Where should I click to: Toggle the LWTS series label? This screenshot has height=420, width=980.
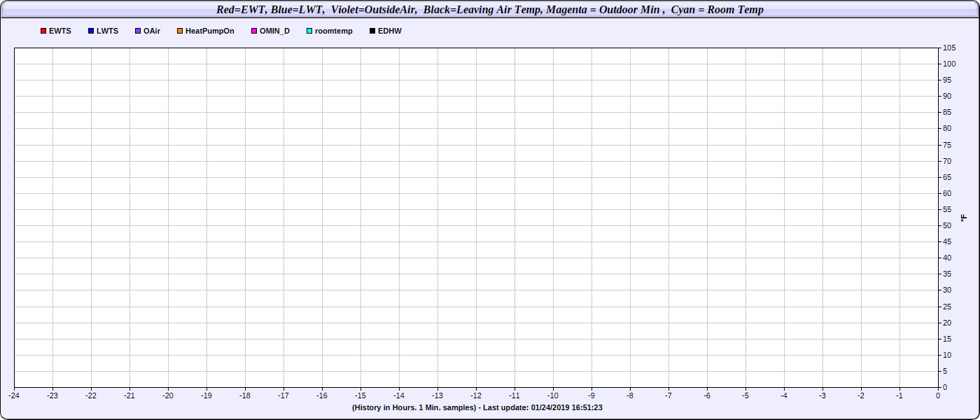click(107, 31)
